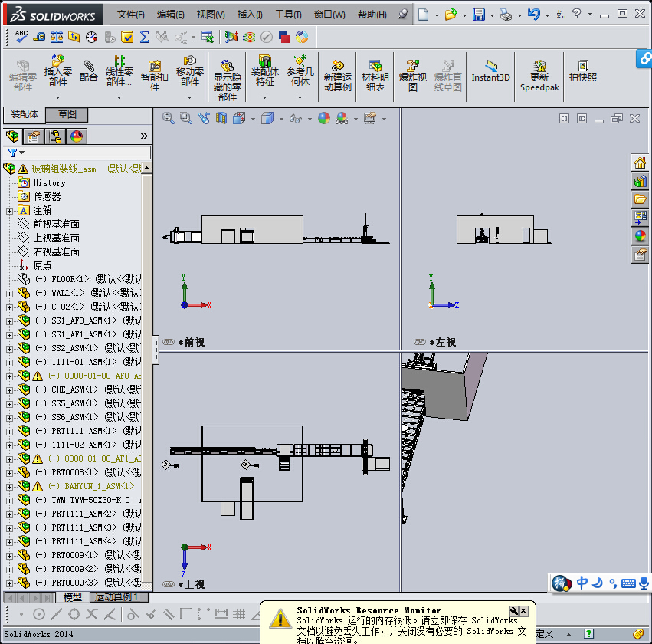Click the tree filter input field

[77, 153]
